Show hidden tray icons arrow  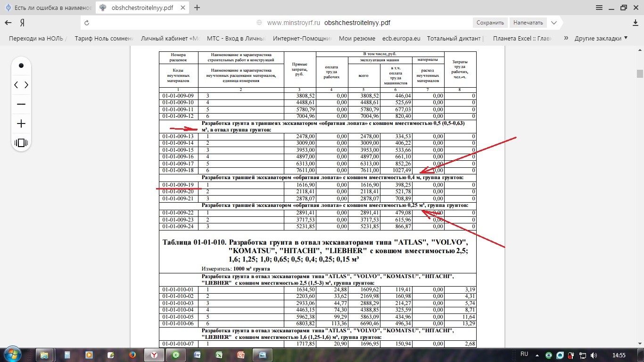pyautogui.click(x=538, y=355)
